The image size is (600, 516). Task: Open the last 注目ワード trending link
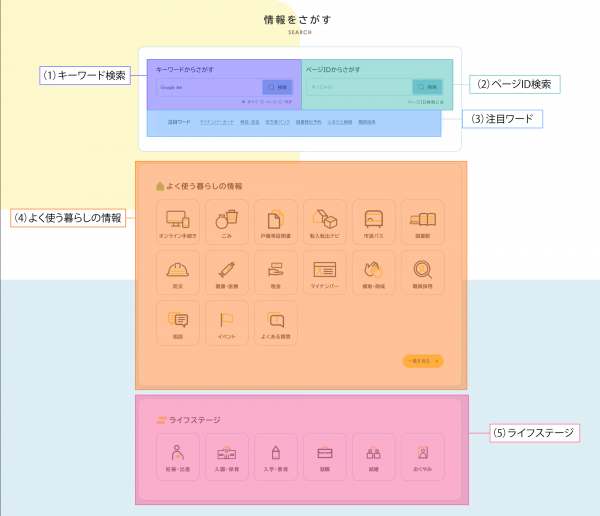click(367, 122)
